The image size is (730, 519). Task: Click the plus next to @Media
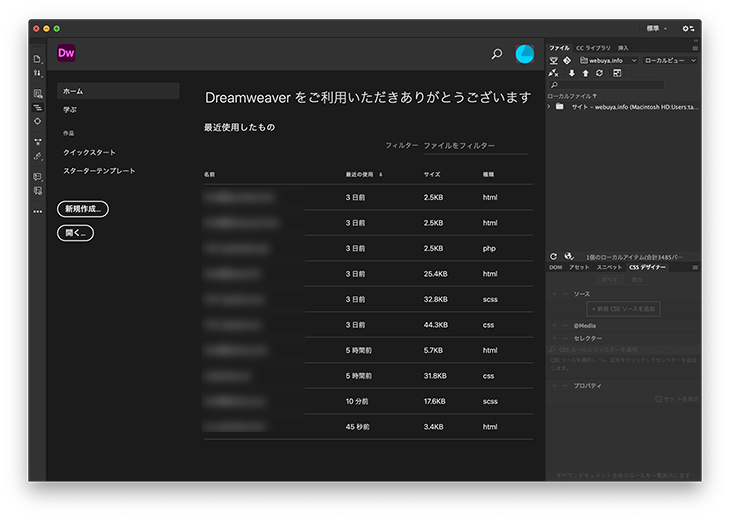pos(554,325)
